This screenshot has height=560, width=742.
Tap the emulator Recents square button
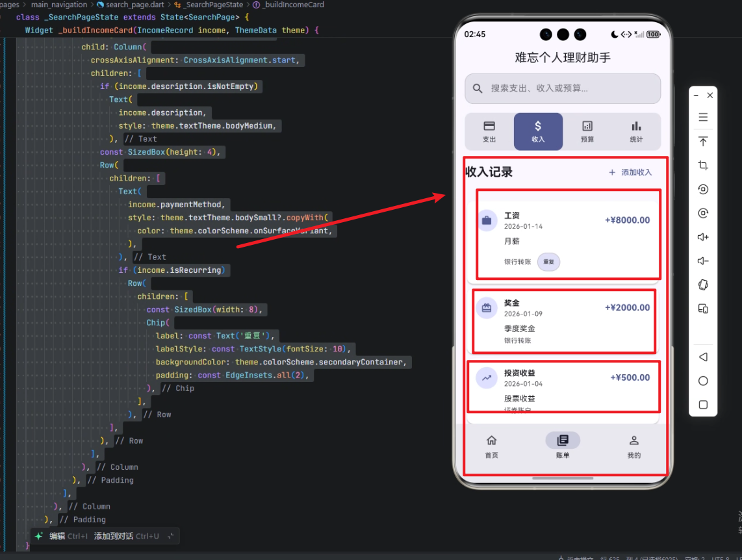pyautogui.click(x=703, y=405)
